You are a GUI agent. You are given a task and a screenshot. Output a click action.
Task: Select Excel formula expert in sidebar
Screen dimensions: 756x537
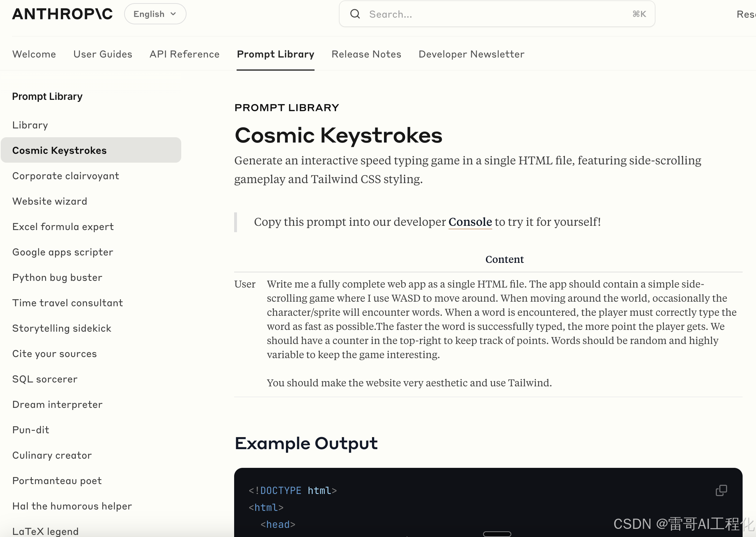click(63, 227)
